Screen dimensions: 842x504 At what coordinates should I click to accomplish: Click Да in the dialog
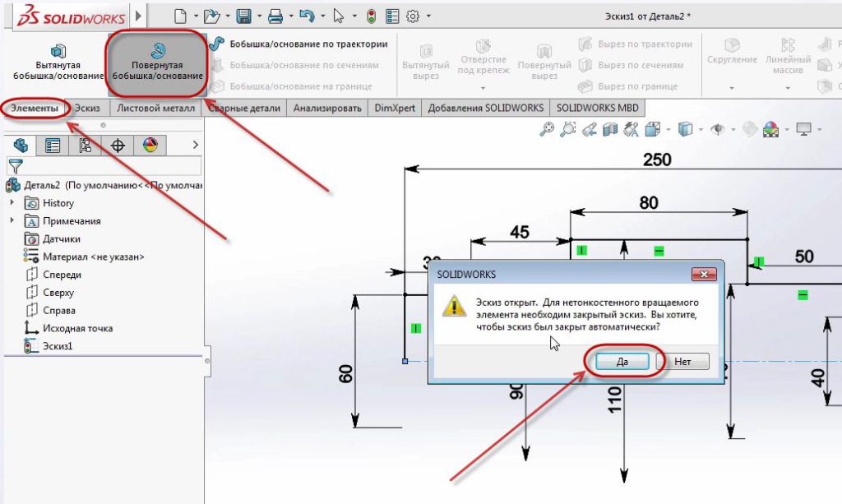pyautogui.click(x=622, y=362)
